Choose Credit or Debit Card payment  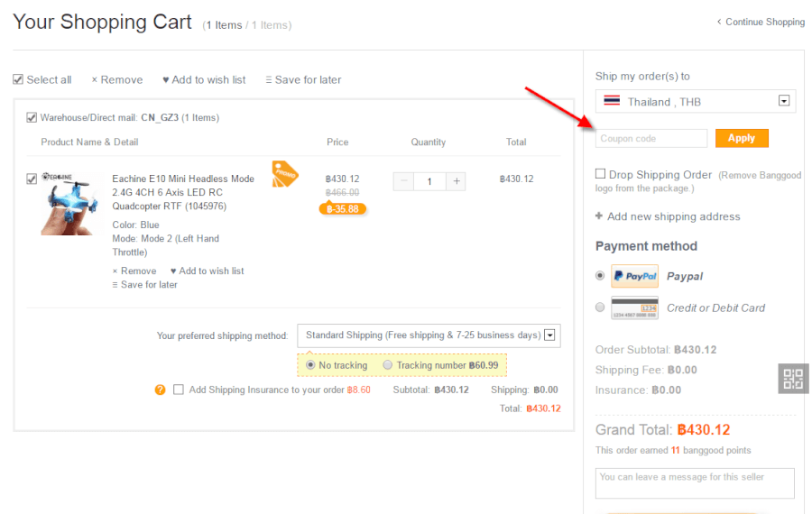click(601, 307)
